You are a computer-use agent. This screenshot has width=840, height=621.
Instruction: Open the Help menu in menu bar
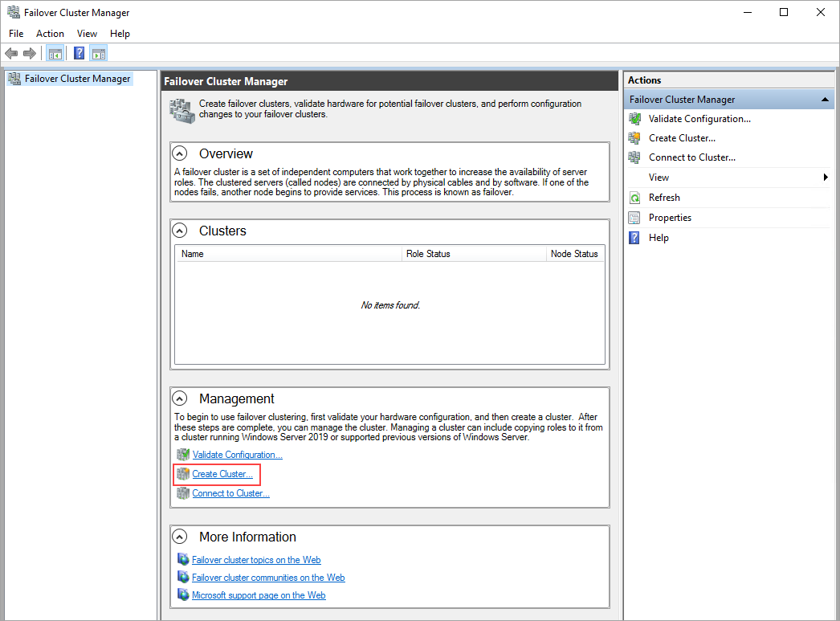click(x=120, y=34)
